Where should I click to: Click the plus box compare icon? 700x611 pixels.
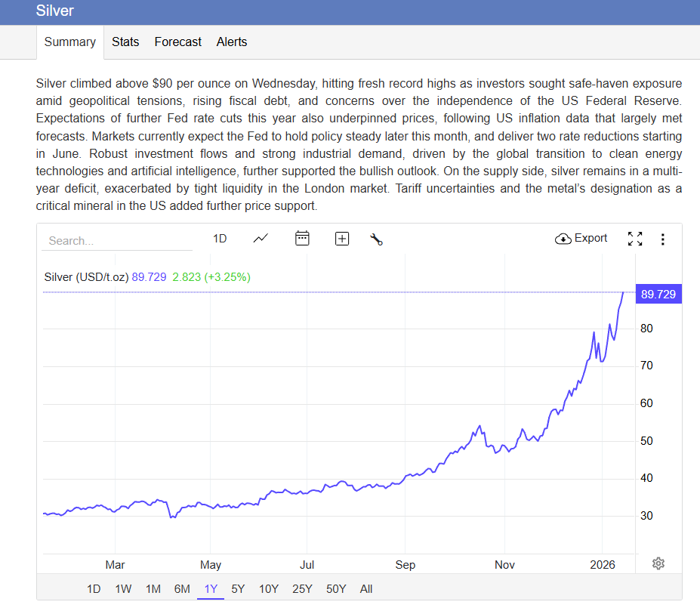pos(342,239)
